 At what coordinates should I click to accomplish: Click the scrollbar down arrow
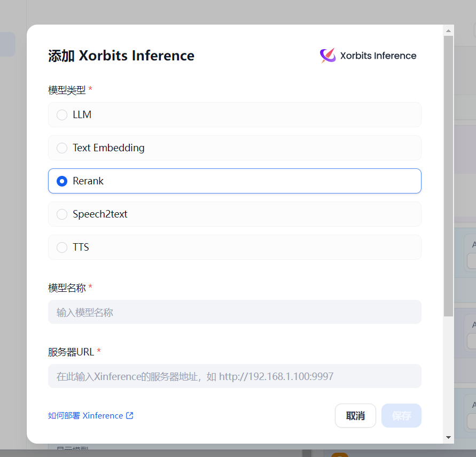[x=448, y=437]
